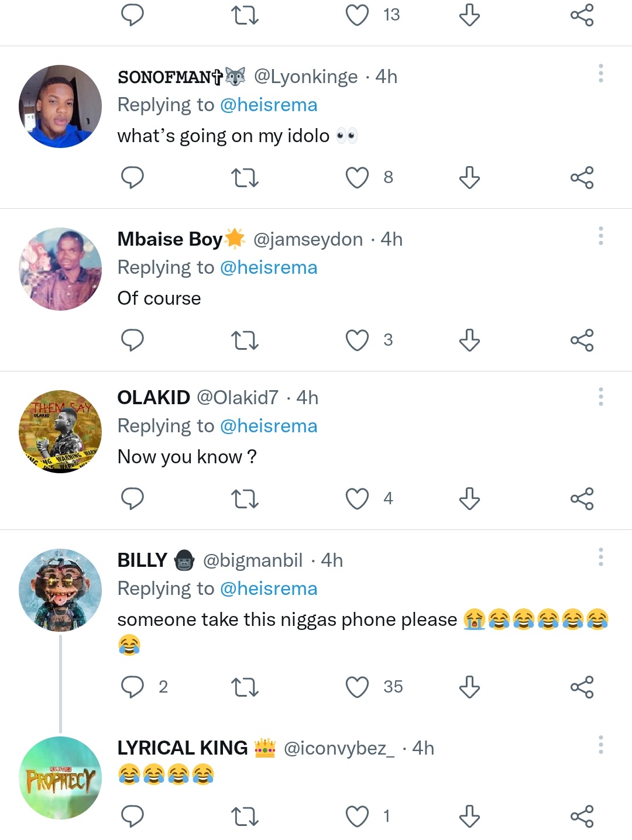This screenshot has height=840, width=632.
Task: Share LYRICAL KING's reply
Action: click(x=582, y=817)
